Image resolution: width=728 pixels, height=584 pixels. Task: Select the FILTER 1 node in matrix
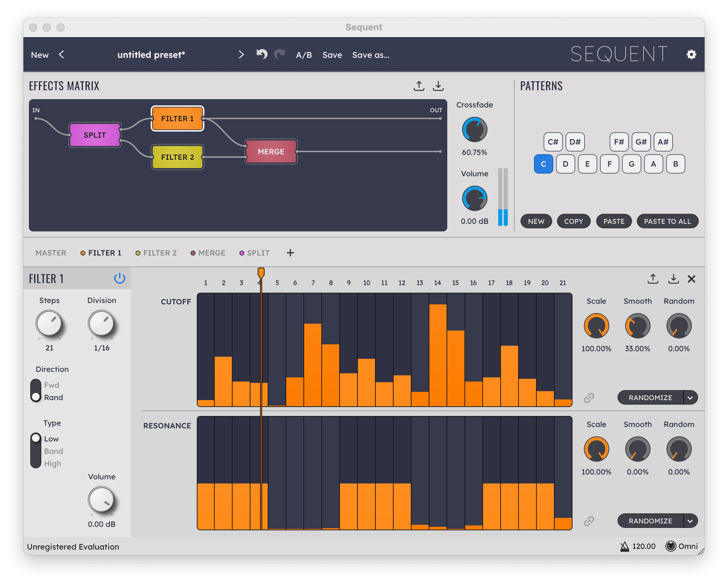[x=178, y=118]
